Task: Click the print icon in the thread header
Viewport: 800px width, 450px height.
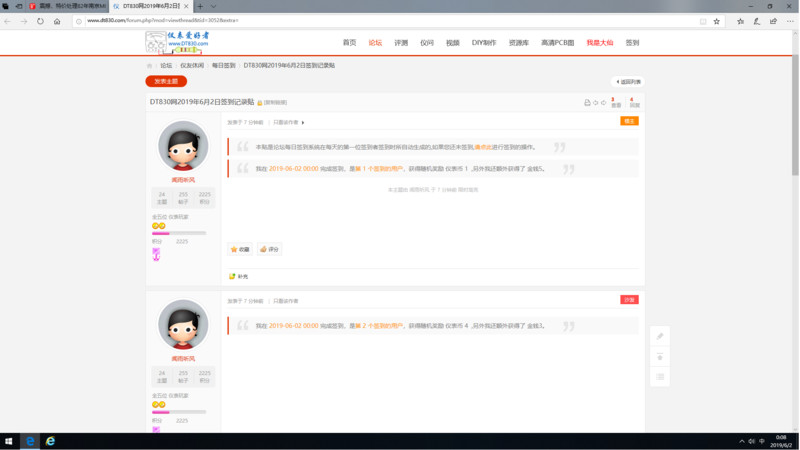Action: (x=587, y=103)
